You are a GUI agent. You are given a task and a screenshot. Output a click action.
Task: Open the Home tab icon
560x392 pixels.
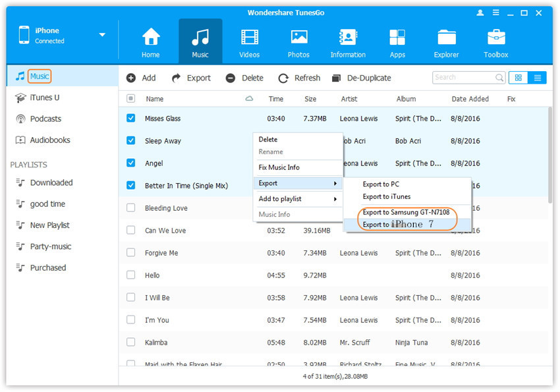click(x=151, y=37)
